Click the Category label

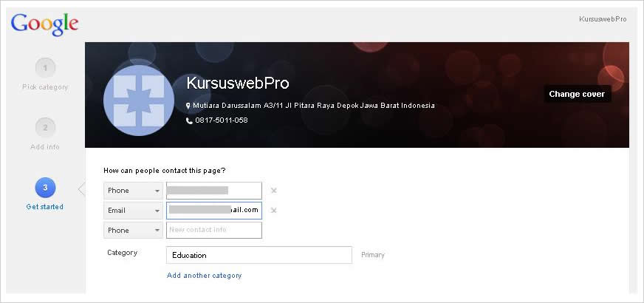[x=122, y=253]
